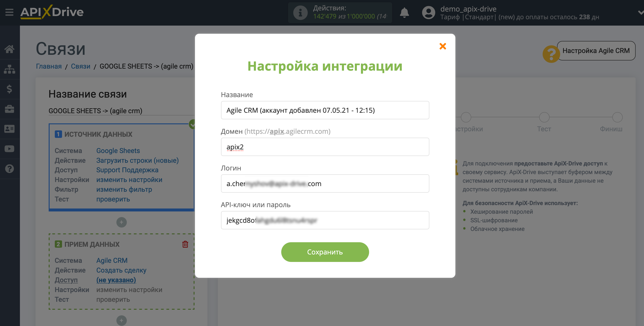Delete the data receiver block with trash icon
The height and width of the screenshot is (326, 644).
185,244
